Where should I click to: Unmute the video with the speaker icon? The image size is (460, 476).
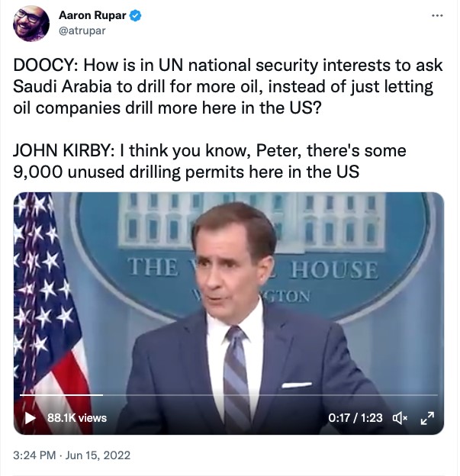400,417
